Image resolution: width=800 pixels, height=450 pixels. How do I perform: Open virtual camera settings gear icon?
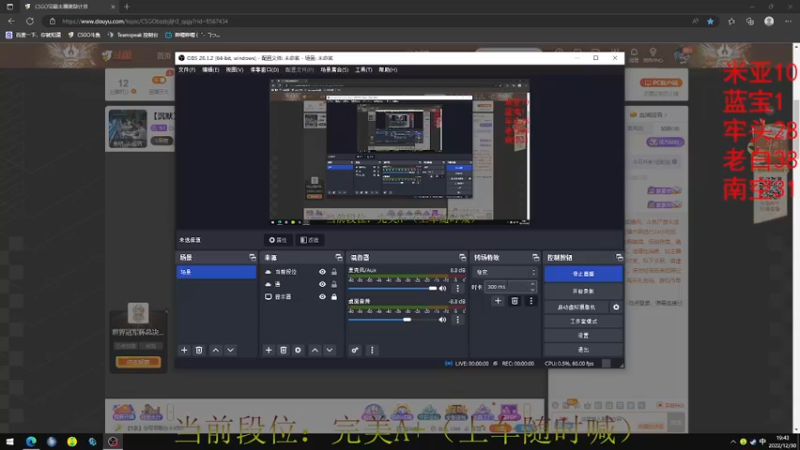click(616, 307)
